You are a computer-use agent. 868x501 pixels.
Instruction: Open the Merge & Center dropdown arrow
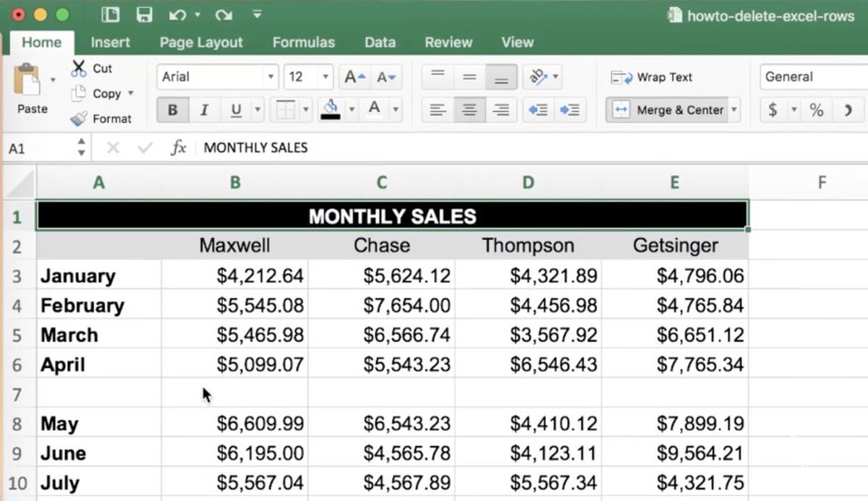pyautogui.click(x=734, y=110)
